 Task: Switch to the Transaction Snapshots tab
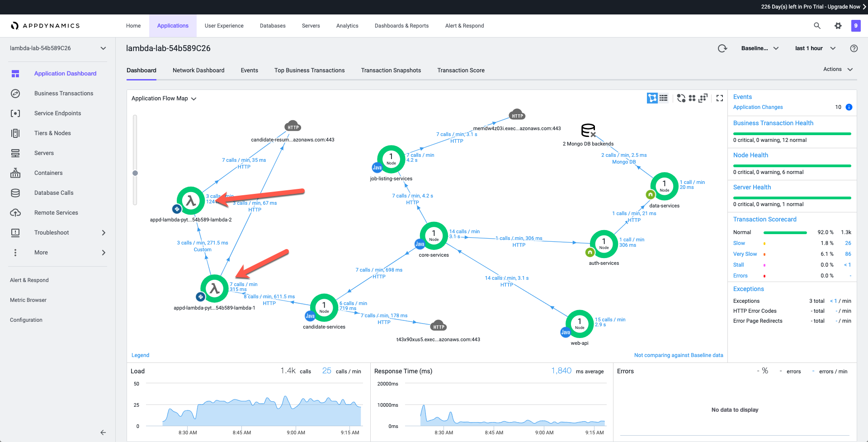[391, 70]
